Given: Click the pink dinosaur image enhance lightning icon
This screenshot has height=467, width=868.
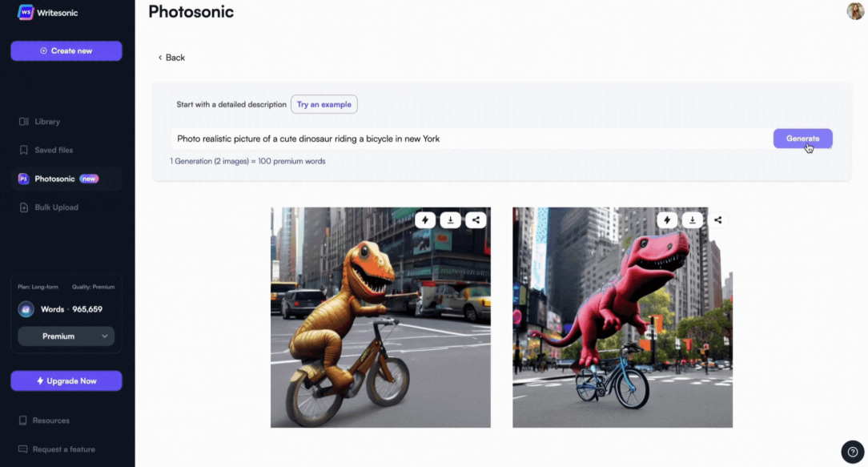Looking at the screenshot, I should pos(667,220).
